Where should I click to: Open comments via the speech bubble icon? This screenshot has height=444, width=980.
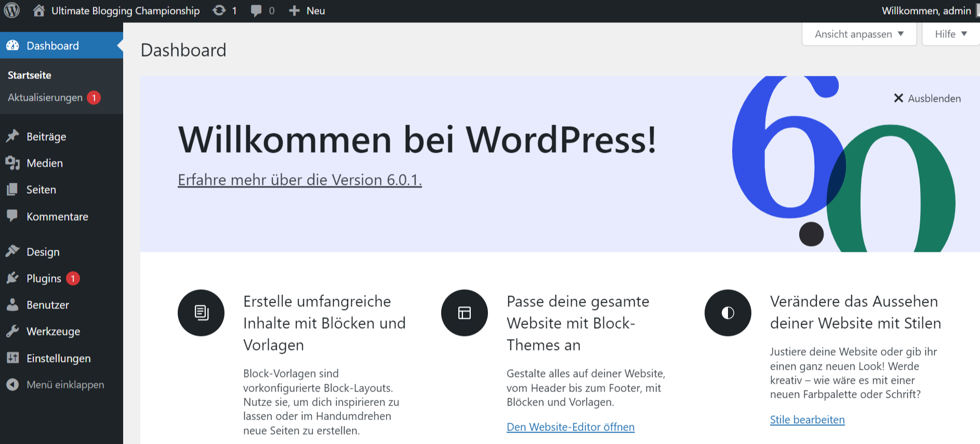tap(256, 11)
